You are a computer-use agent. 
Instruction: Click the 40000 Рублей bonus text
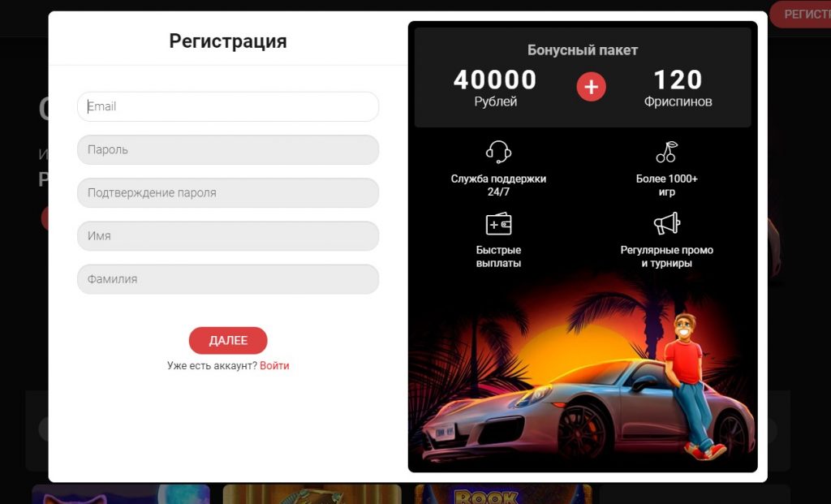495,88
